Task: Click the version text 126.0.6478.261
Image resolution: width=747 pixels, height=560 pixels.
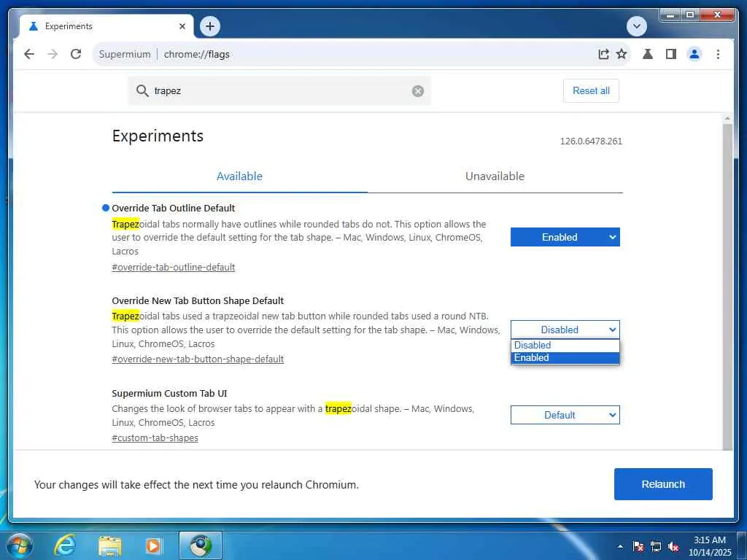Action: (591, 141)
